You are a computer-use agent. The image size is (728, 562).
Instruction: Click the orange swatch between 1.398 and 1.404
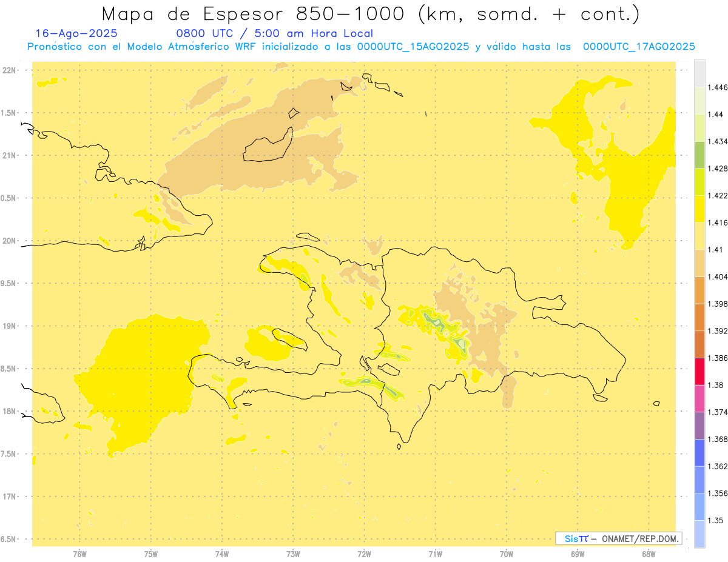(x=699, y=290)
